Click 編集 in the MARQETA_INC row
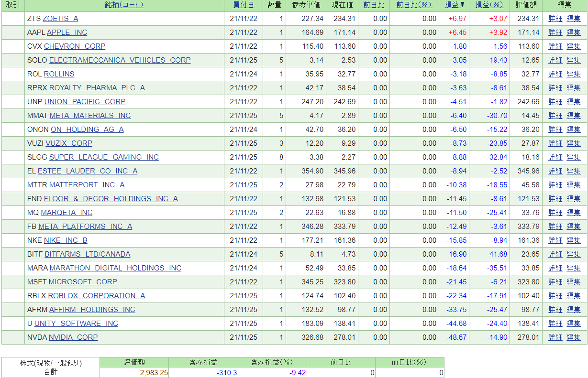The image size is (588, 378). pyautogui.click(x=574, y=213)
